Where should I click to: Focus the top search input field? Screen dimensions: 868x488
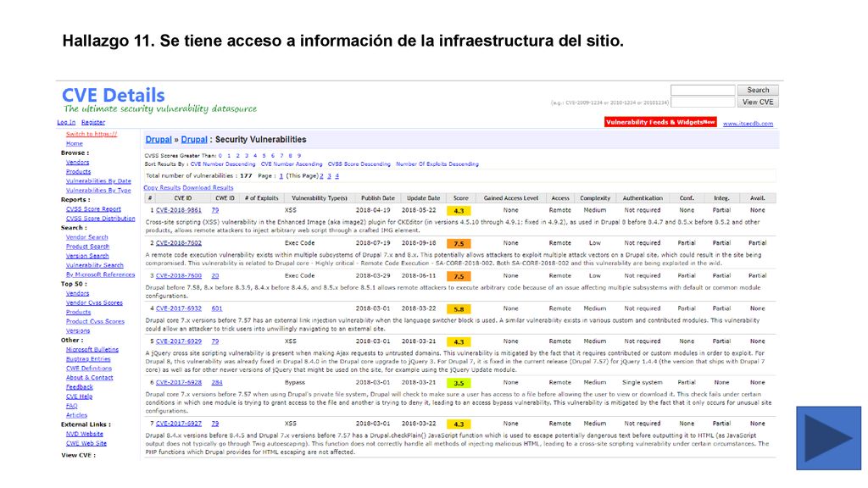(x=703, y=90)
